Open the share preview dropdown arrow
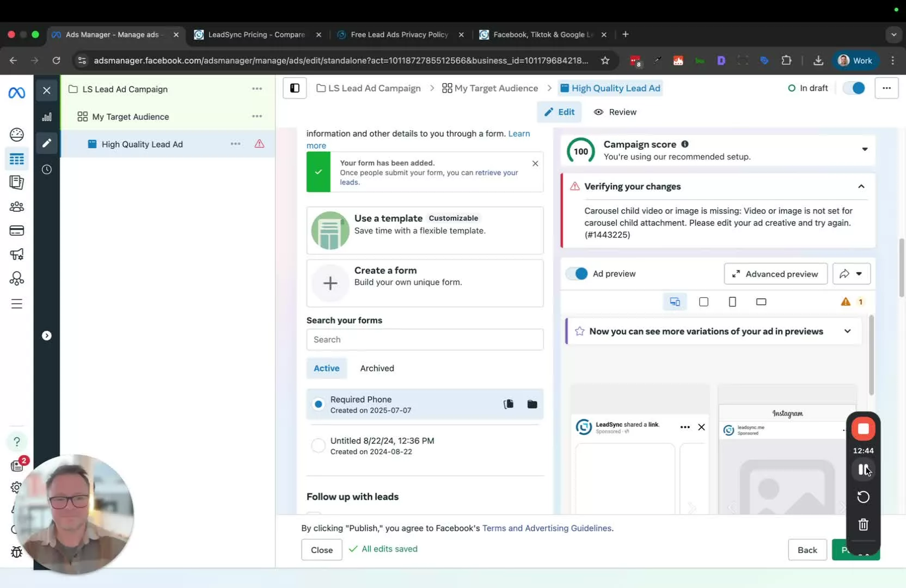The height and width of the screenshot is (588, 906). 859,274
